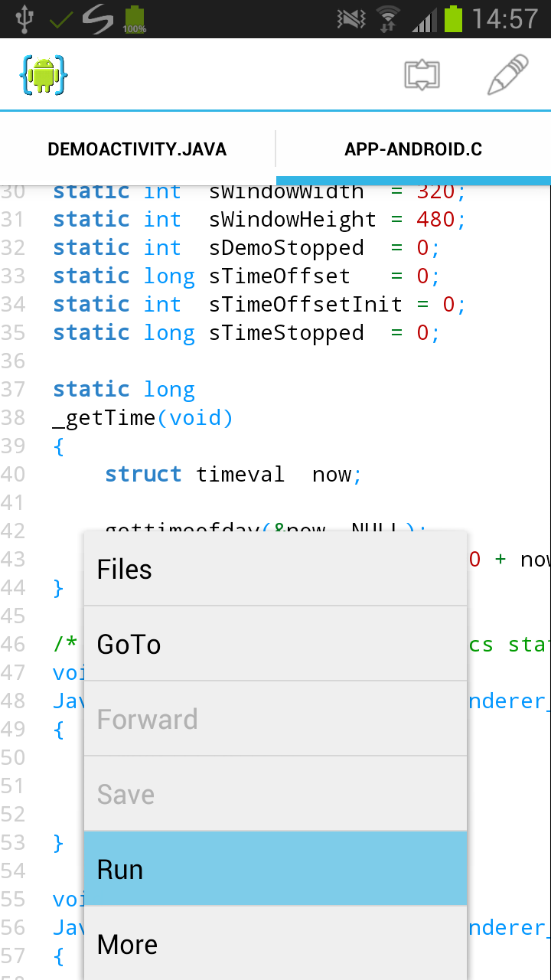Tap the green battery status icon
The image size is (551, 980).
coord(453,18)
